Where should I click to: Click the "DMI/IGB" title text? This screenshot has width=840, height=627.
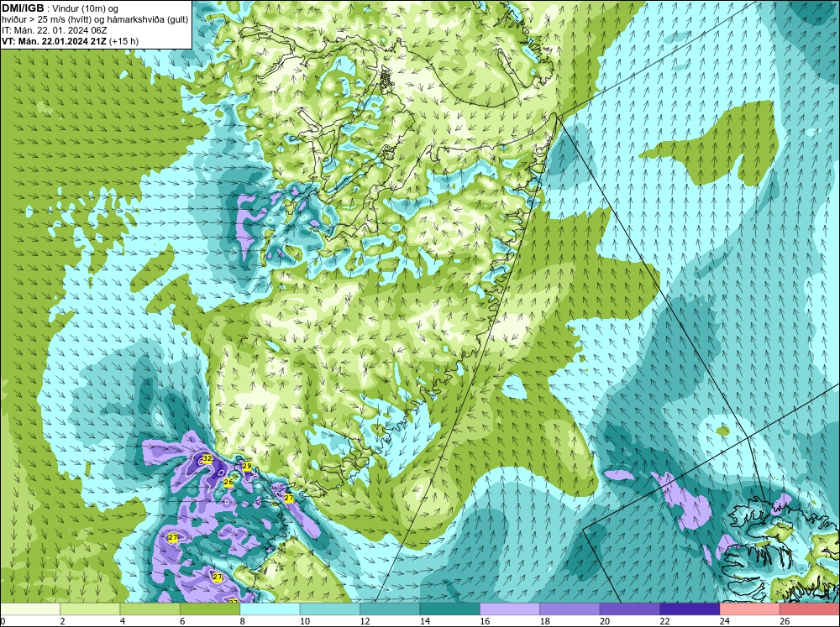coord(23,8)
